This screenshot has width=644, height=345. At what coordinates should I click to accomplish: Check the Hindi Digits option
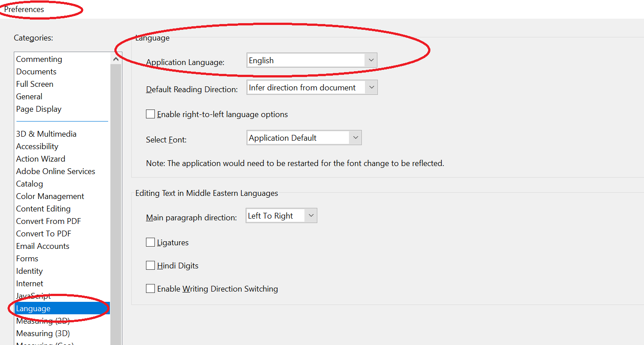pyautogui.click(x=150, y=266)
